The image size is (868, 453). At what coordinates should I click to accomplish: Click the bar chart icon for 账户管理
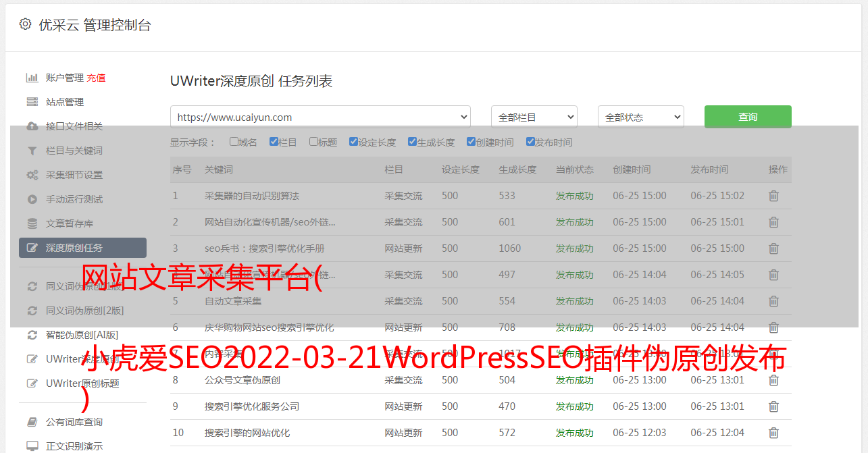click(32, 78)
